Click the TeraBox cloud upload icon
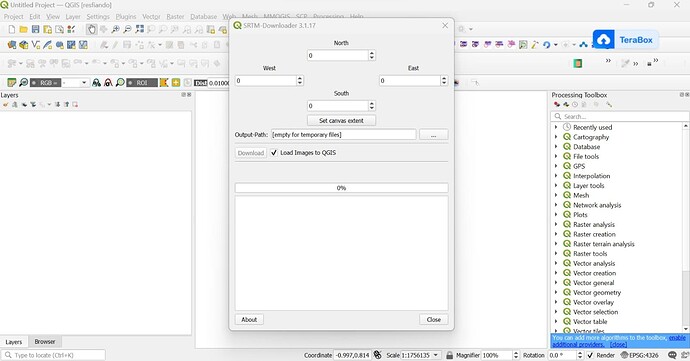This screenshot has height=361, width=690. [x=604, y=40]
